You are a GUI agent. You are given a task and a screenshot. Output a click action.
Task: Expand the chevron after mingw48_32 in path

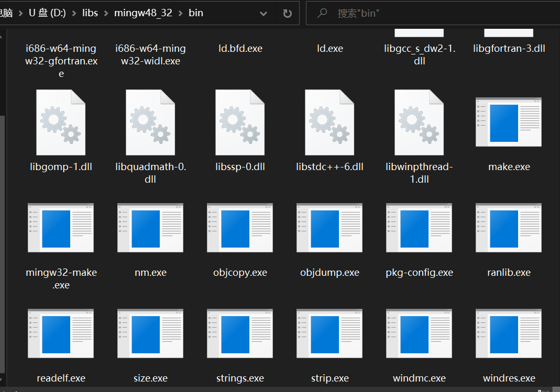click(x=180, y=14)
